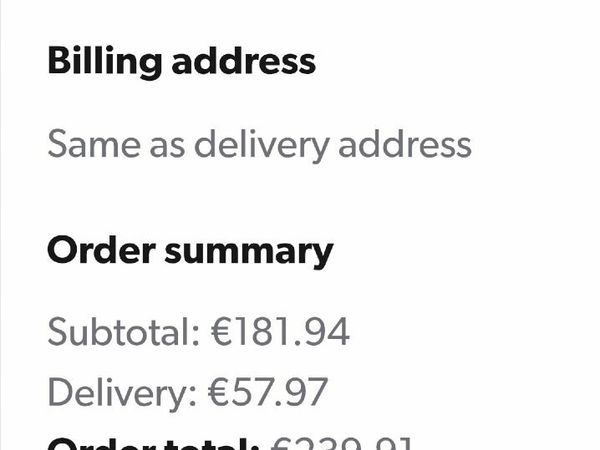
Task: Select the Same as delivery address text
Action: point(259,145)
